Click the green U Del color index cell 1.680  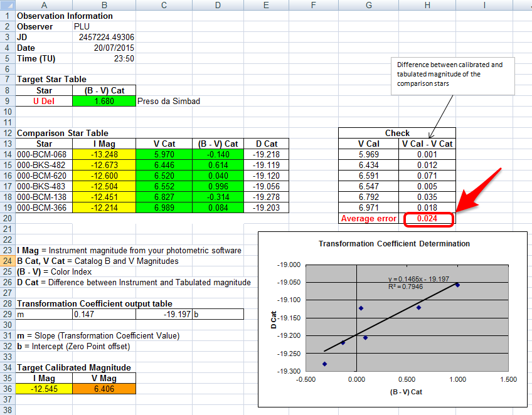coord(104,101)
